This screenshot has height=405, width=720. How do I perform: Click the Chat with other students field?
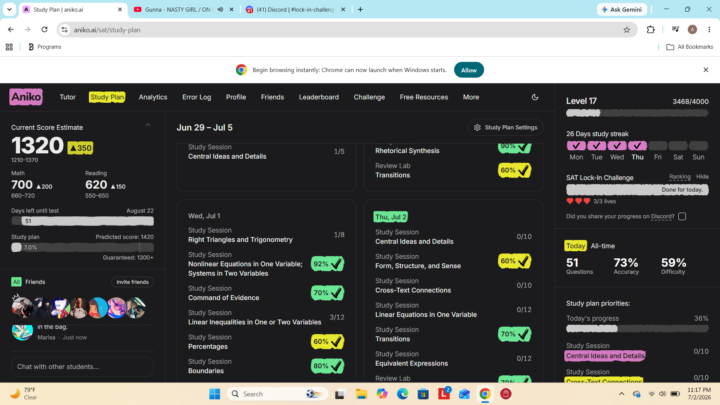pos(82,366)
